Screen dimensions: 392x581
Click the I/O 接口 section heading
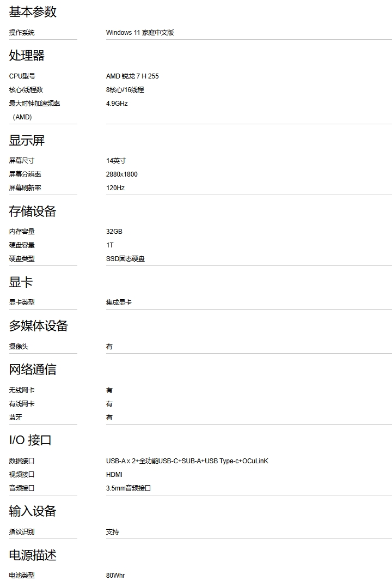(x=30, y=440)
